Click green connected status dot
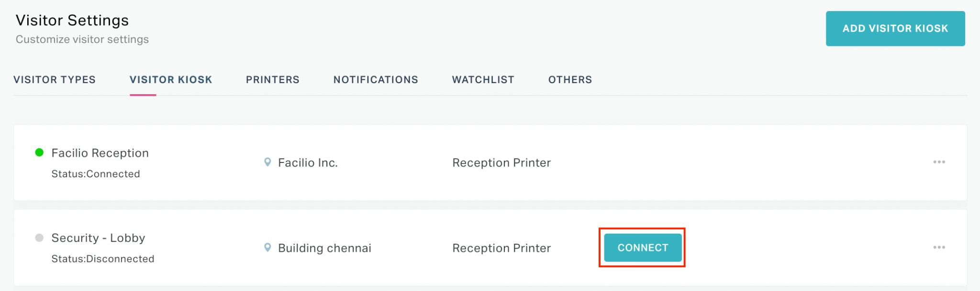 coord(40,152)
